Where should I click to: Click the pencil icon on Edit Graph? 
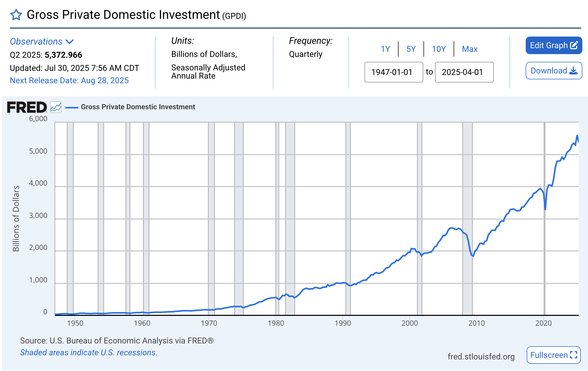(574, 45)
